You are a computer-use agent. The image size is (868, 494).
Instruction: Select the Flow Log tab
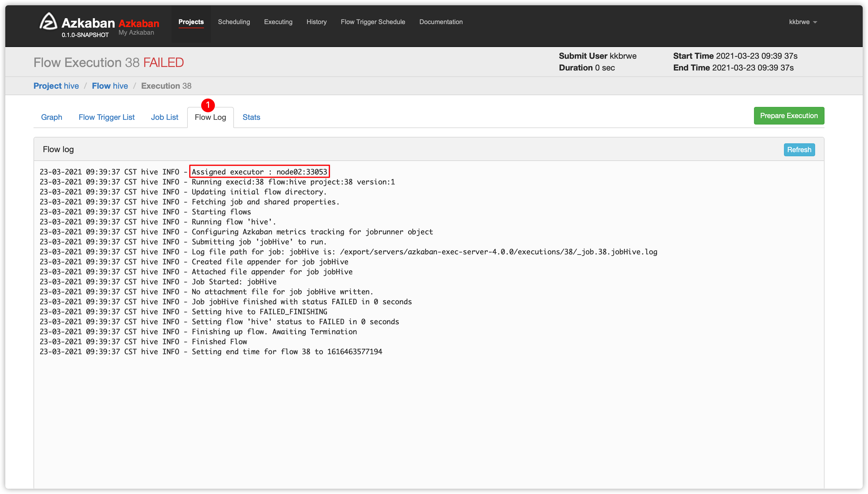coord(210,117)
